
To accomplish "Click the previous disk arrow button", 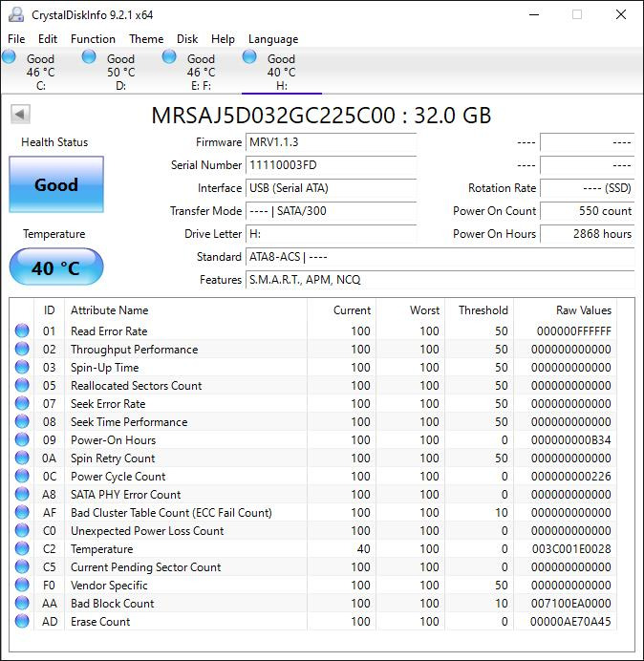I will click(20, 114).
